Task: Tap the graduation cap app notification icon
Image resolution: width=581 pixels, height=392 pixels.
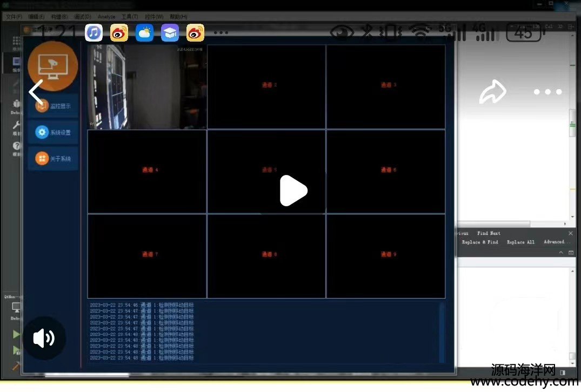Action: click(x=170, y=33)
